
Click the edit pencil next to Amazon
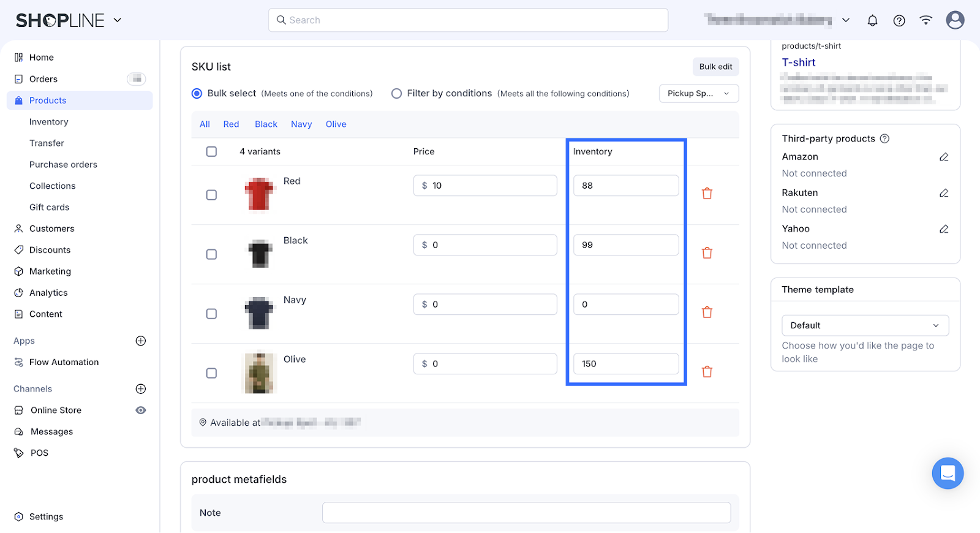pos(943,157)
